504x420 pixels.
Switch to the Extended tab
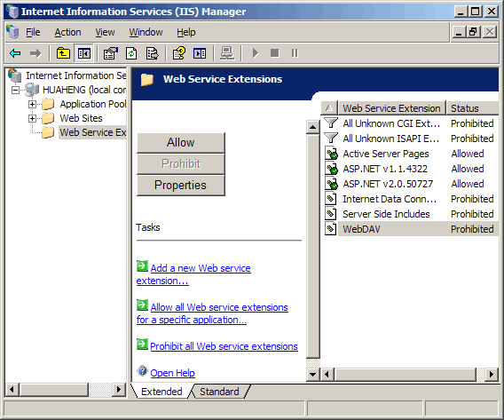click(161, 392)
